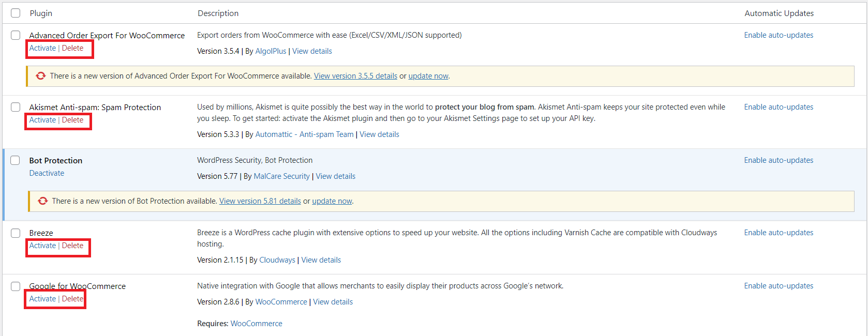Click update icon in Advanced Order Export notice
Viewport: 868px width, 336px height.
(41, 76)
